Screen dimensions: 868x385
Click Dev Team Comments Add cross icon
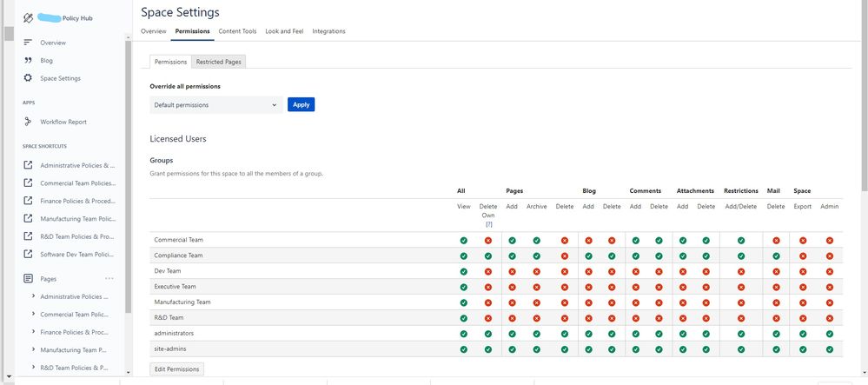tap(635, 271)
